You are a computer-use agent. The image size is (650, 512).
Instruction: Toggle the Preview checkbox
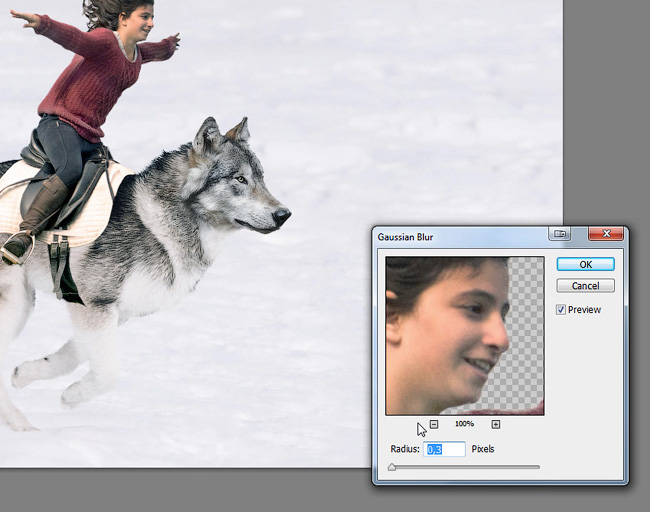pyautogui.click(x=561, y=310)
